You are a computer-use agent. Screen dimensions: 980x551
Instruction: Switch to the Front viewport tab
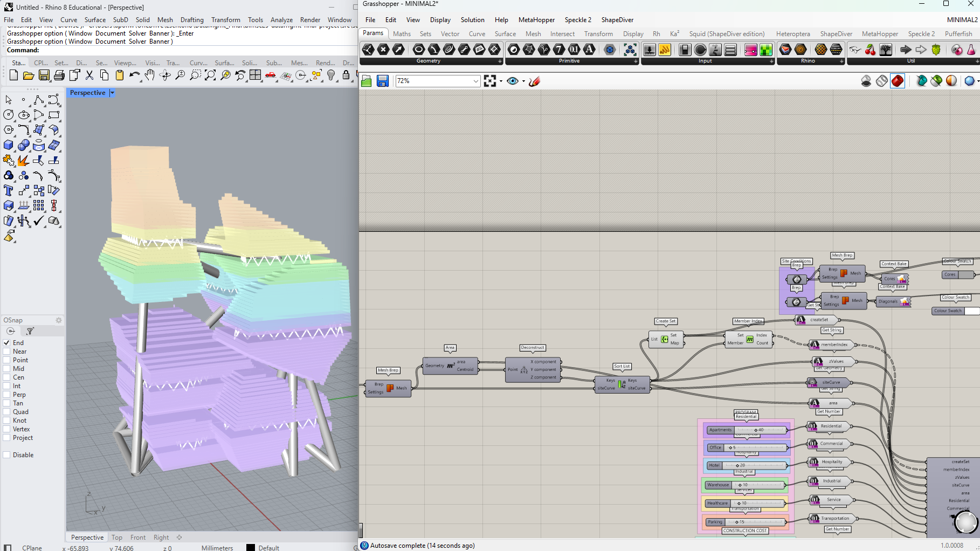tap(138, 538)
